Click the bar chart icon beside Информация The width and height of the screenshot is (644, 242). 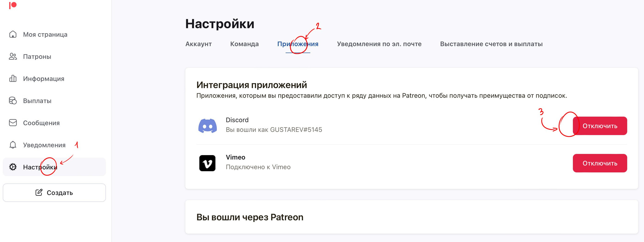13,79
